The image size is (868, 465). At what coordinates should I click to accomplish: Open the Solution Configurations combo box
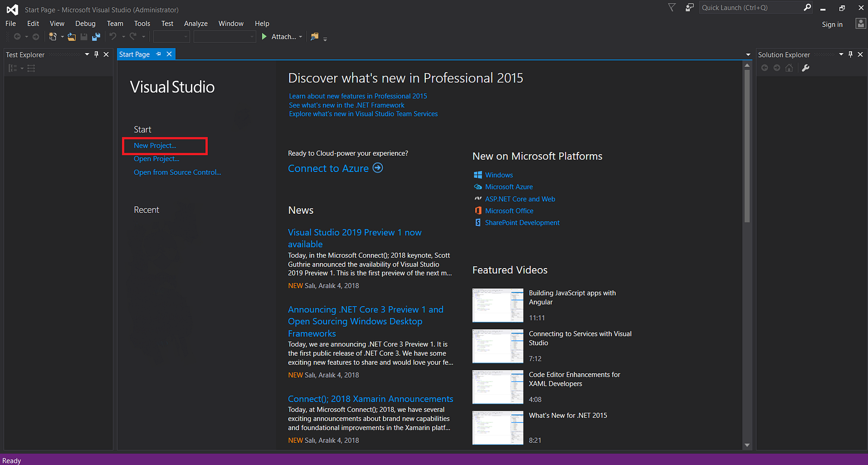pos(171,37)
